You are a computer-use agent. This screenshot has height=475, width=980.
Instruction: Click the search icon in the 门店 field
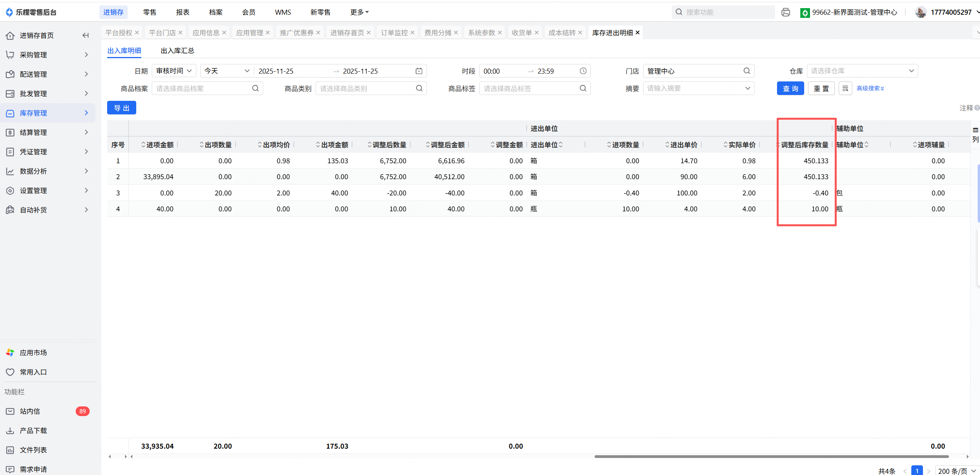tap(747, 71)
